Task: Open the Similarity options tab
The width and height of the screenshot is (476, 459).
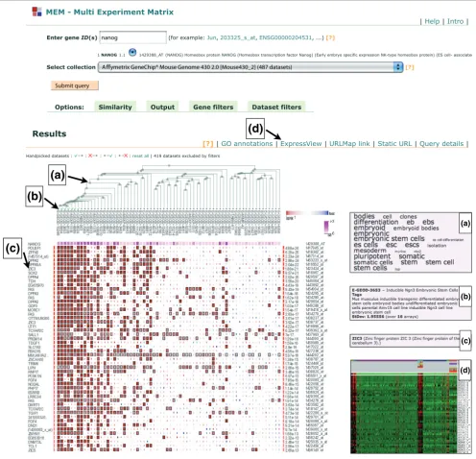Action: click(115, 107)
